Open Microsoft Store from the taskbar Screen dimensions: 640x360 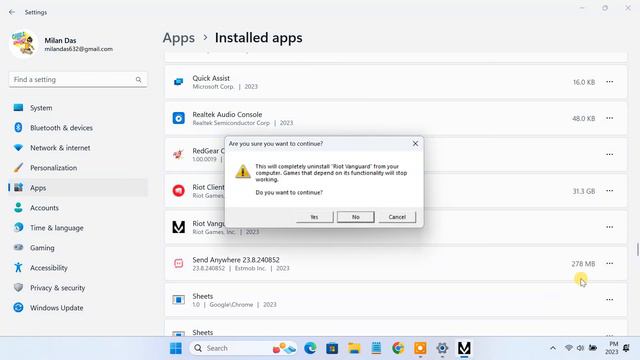pyautogui.click(x=332, y=348)
